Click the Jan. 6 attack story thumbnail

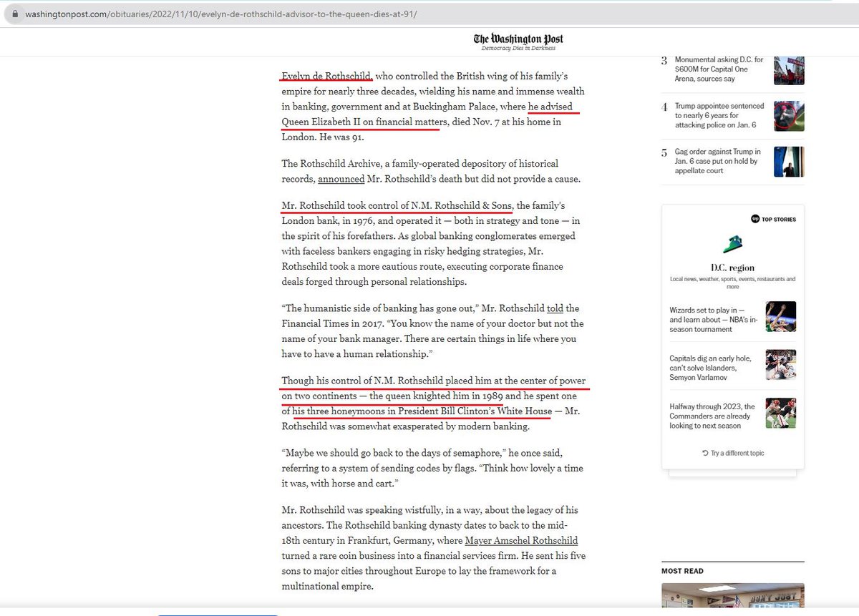(789, 116)
